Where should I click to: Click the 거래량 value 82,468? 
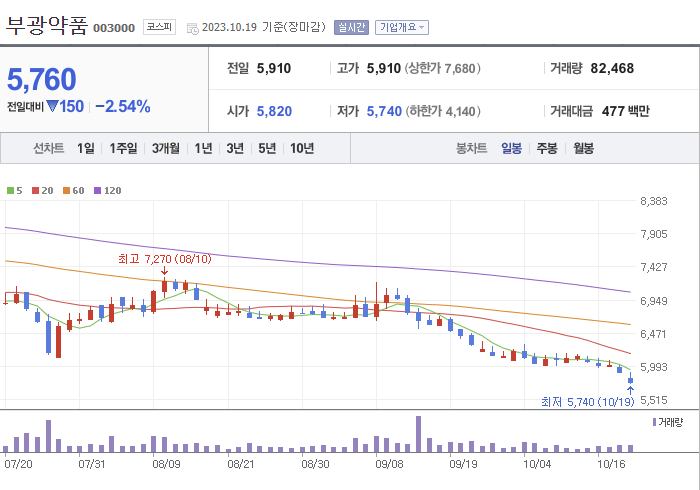click(x=612, y=68)
